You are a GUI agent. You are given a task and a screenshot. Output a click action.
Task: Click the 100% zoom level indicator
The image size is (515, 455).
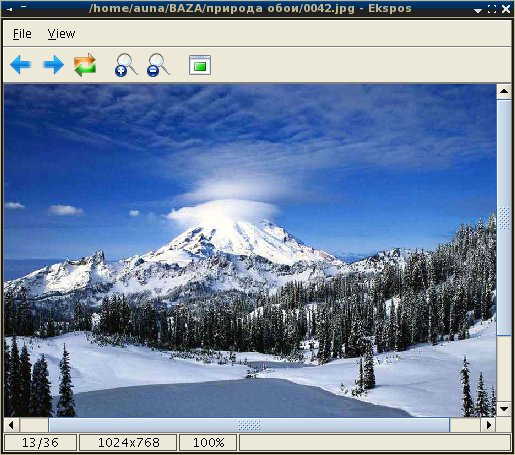[x=208, y=443]
